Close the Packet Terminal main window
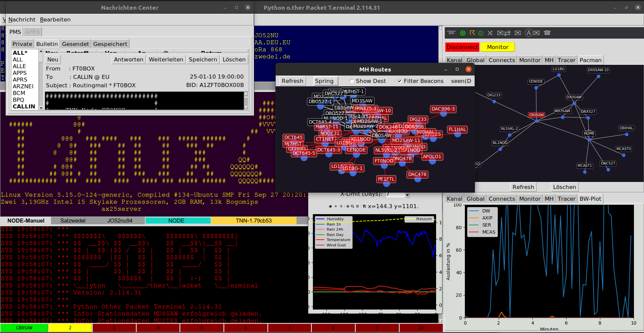644x333 pixels. click(638, 7)
